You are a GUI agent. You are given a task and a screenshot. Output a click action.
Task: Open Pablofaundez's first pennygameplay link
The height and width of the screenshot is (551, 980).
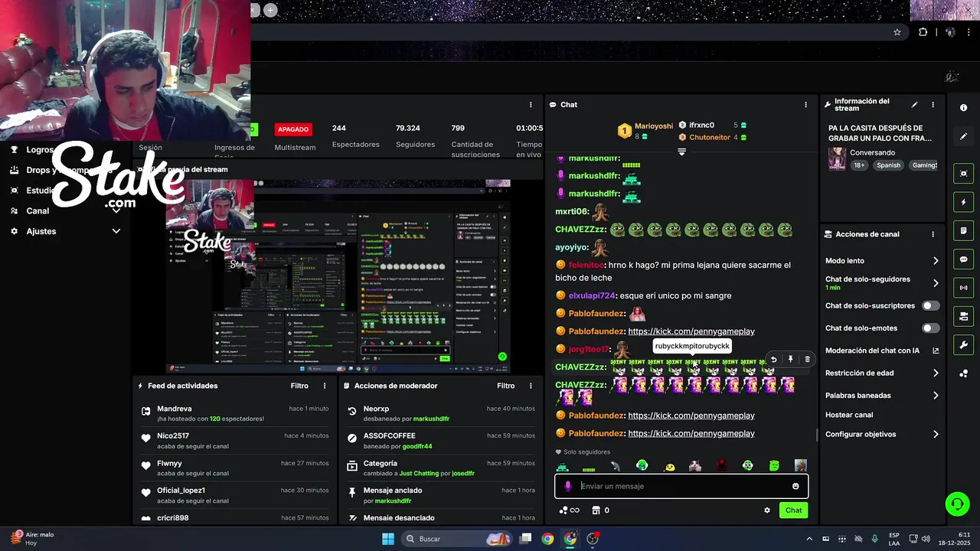tap(691, 331)
